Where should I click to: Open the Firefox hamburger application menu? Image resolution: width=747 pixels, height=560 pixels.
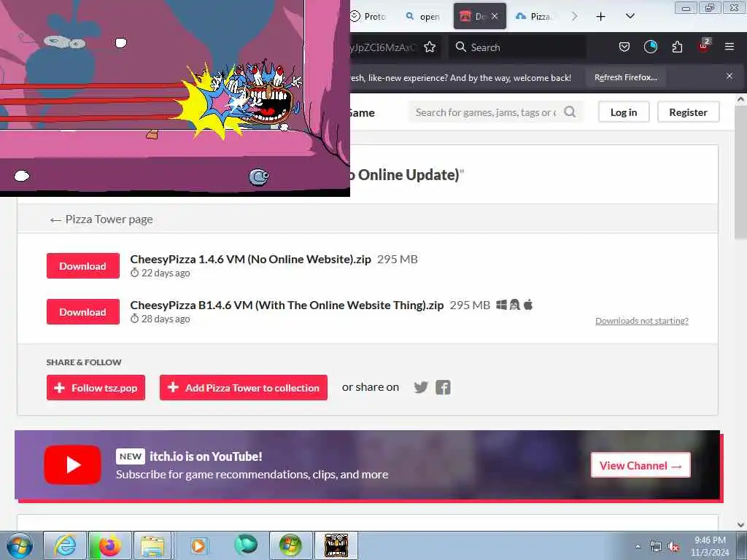[729, 47]
